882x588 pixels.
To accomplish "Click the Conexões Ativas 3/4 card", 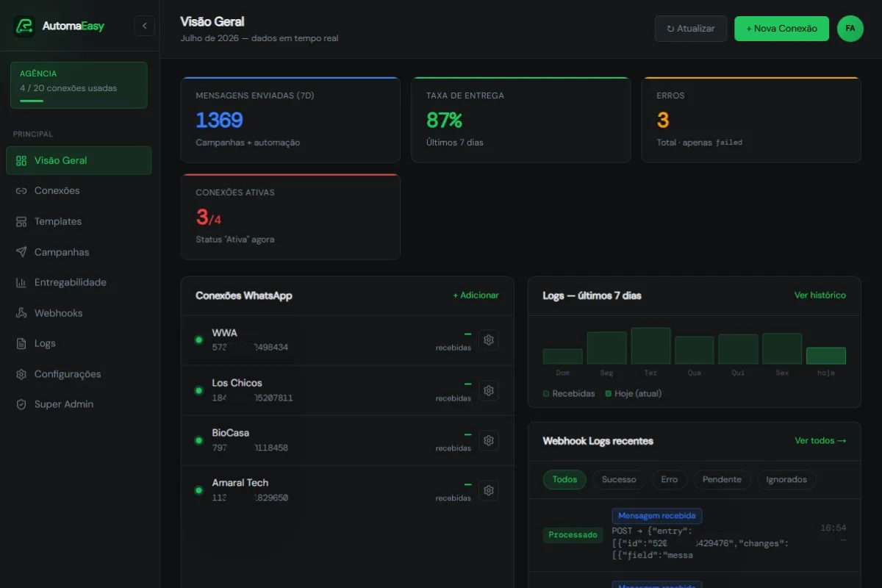I will [x=290, y=217].
